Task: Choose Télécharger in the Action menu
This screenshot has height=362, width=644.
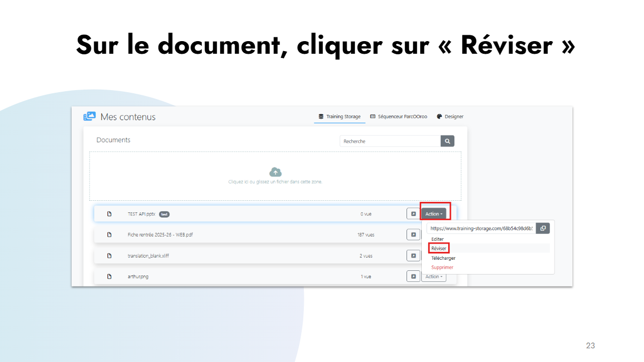Action: (x=443, y=258)
